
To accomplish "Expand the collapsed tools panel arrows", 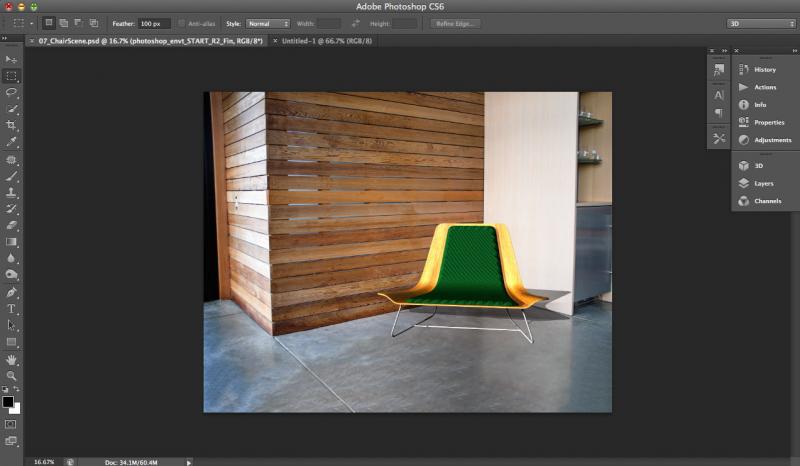I will pos(6,38).
